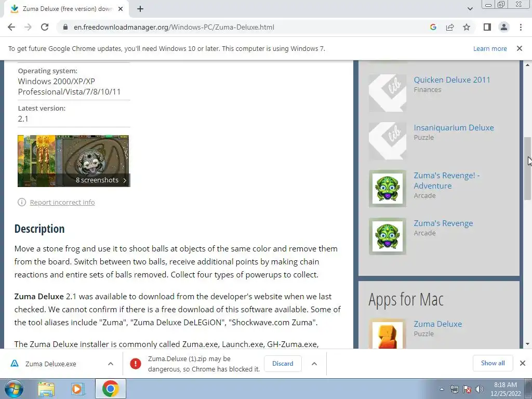Go back to previous page
The image size is (532, 399).
pyautogui.click(x=11, y=27)
